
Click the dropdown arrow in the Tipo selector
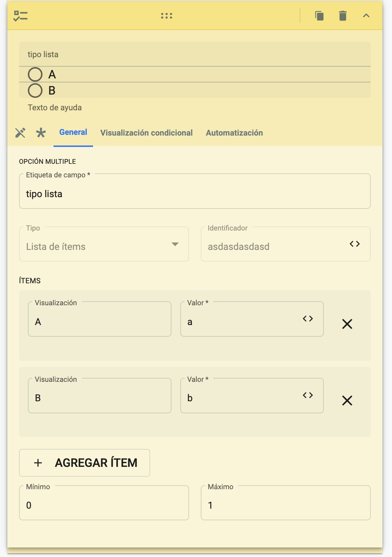point(175,244)
